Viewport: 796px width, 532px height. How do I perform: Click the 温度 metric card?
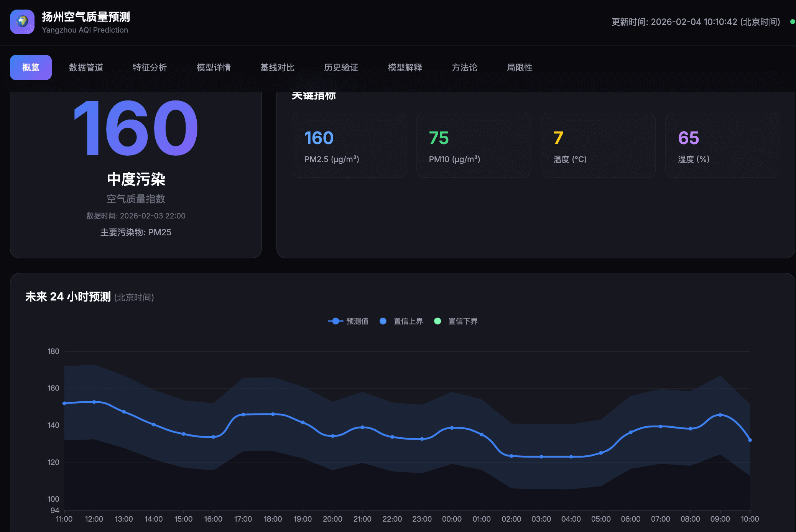tap(598, 145)
